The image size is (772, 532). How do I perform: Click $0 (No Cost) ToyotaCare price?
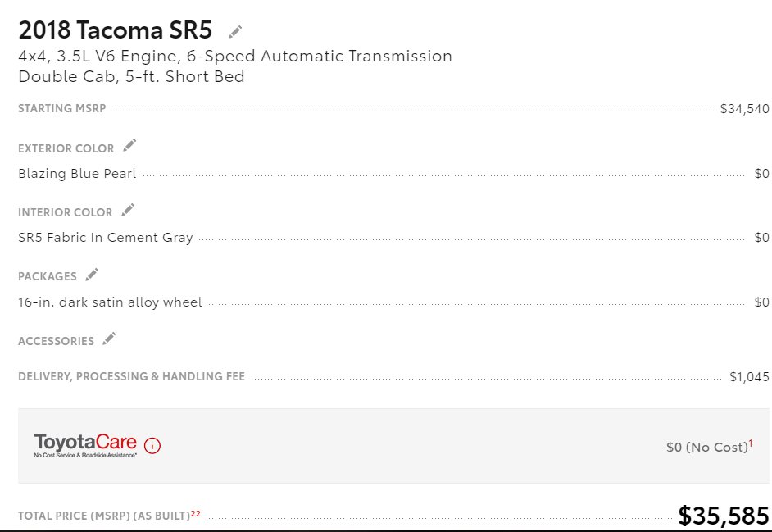click(x=707, y=448)
